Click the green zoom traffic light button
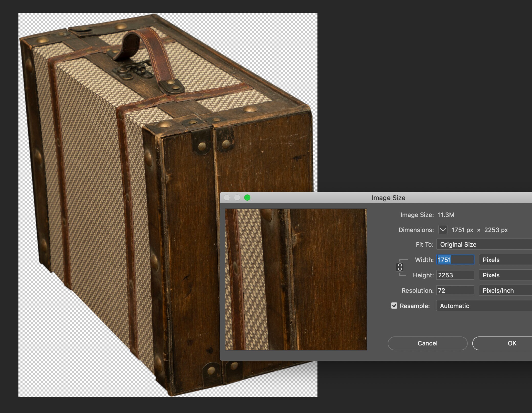 point(247,198)
